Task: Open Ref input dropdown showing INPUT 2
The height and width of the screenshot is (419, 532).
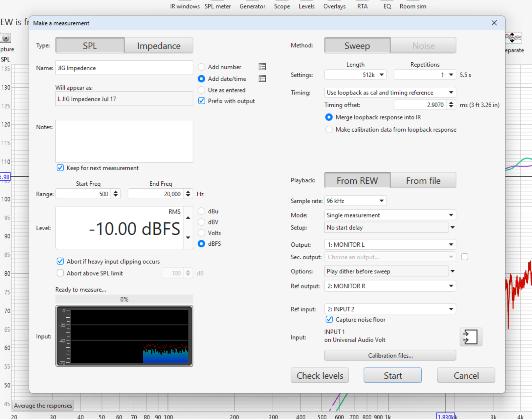Action: point(390,309)
